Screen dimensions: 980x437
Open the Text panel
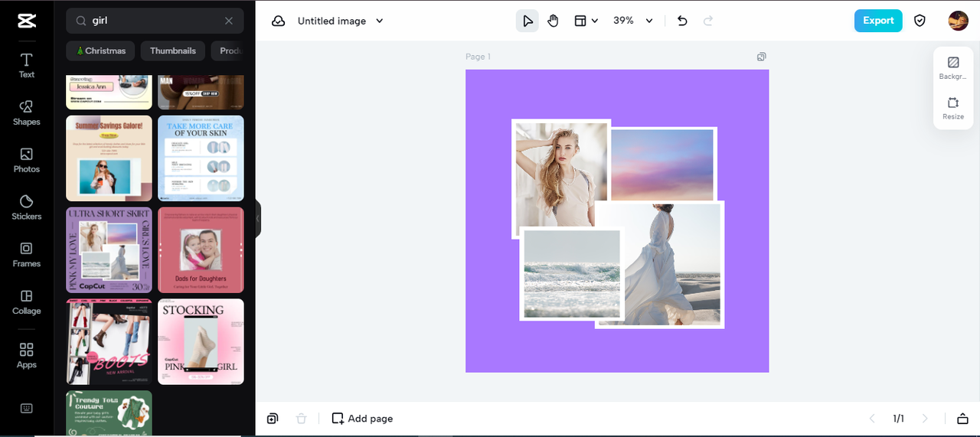(27, 65)
